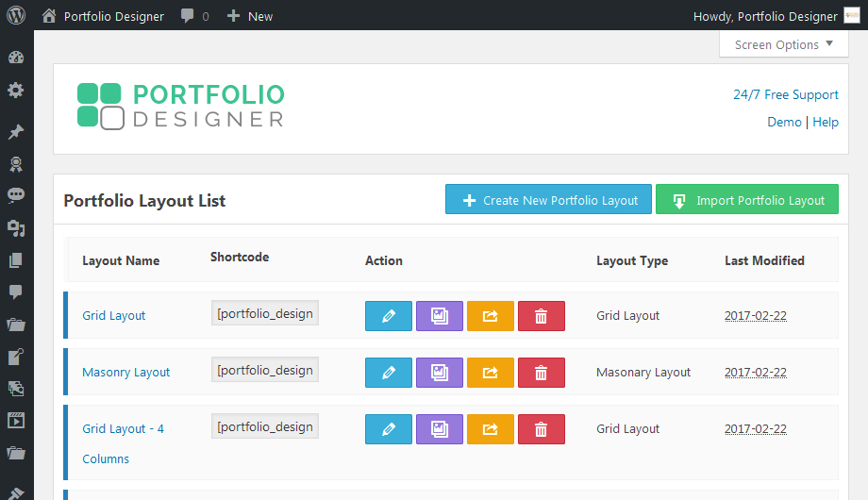Open the Grid Layout name link
The image size is (868, 500).
tap(113, 316)
